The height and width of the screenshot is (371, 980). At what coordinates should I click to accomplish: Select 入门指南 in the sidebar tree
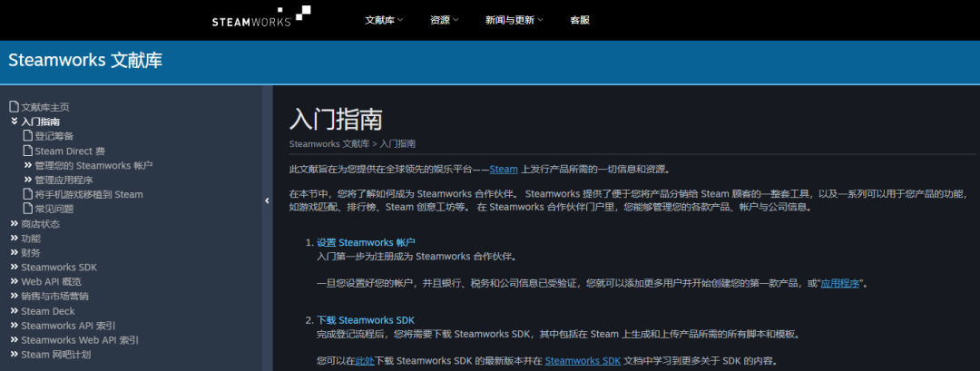click(x=41, y=122)
